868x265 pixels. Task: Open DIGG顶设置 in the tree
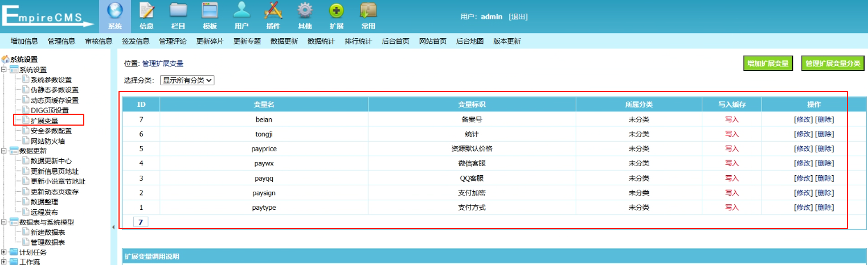[x=50, y=110]
